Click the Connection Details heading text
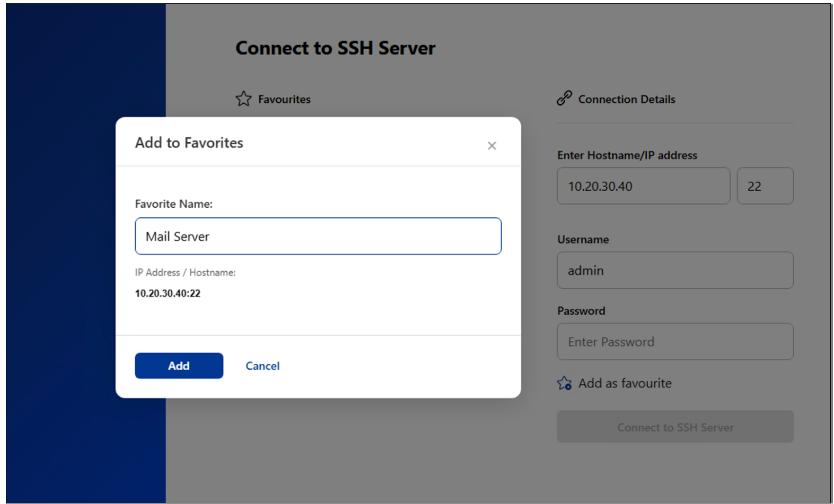 coord(626,99)
